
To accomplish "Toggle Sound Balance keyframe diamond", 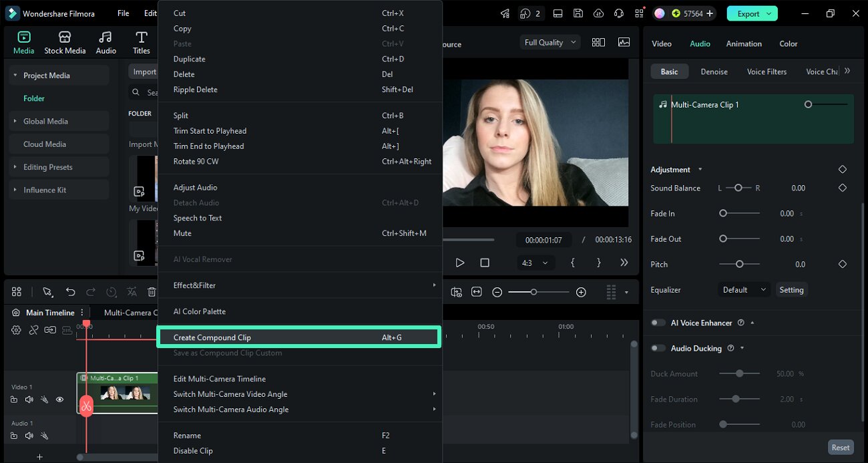I will 843,188.
